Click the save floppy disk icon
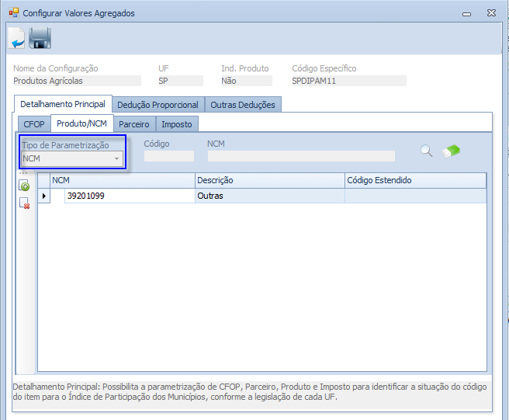509x420 pixels. click(40, 38)
